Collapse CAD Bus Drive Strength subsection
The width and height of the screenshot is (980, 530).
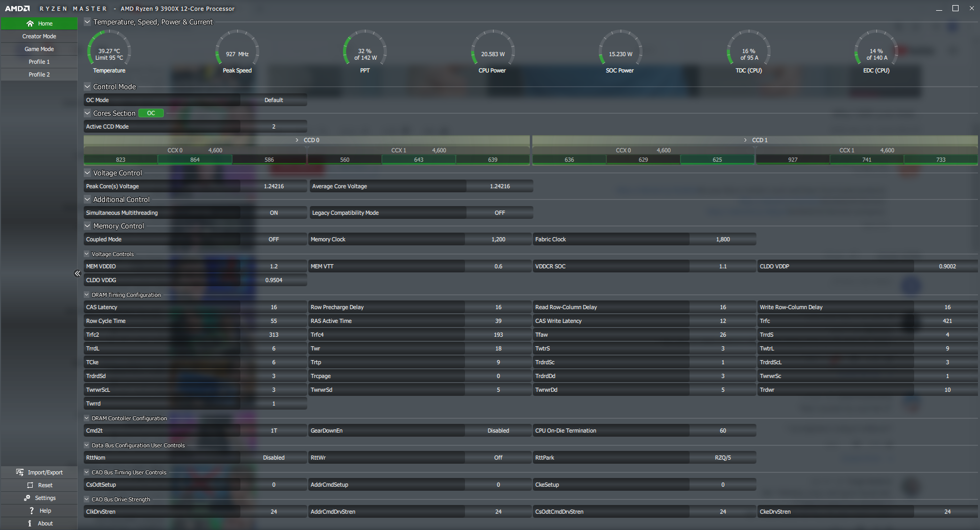(x=87, y=499)
